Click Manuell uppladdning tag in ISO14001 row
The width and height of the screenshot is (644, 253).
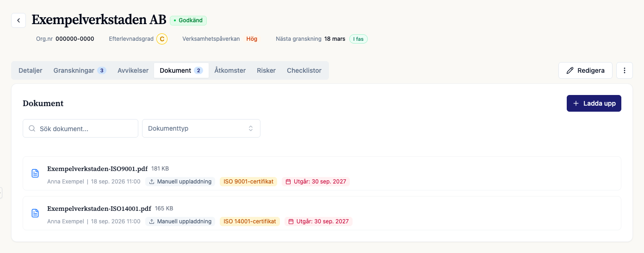point(180,221)
